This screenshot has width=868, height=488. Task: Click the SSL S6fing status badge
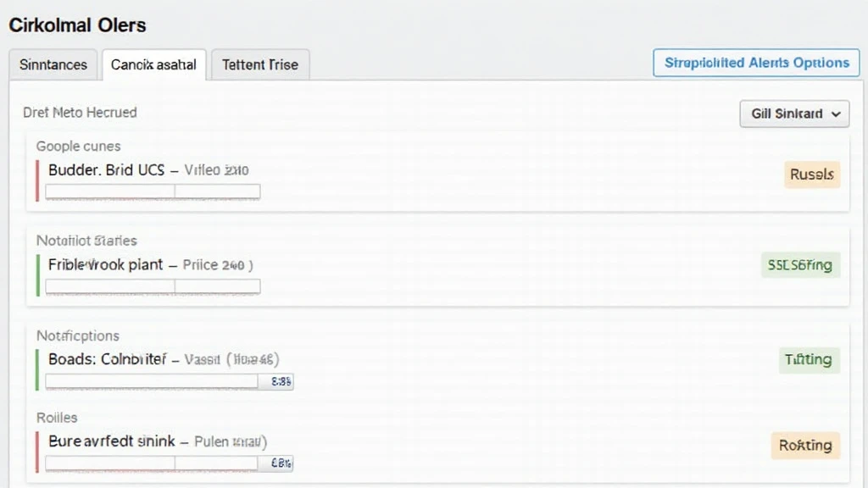tap(799, 265)
